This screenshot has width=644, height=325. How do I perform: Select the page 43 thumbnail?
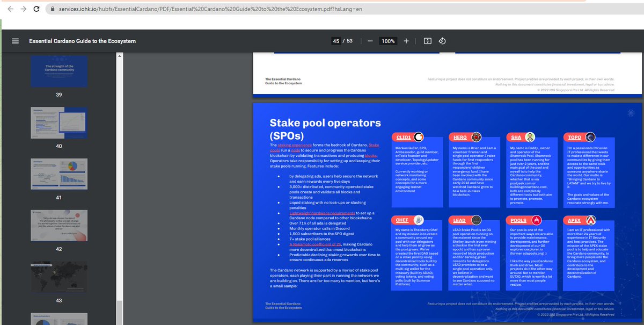pyautogui.click(x=59, y=277)
